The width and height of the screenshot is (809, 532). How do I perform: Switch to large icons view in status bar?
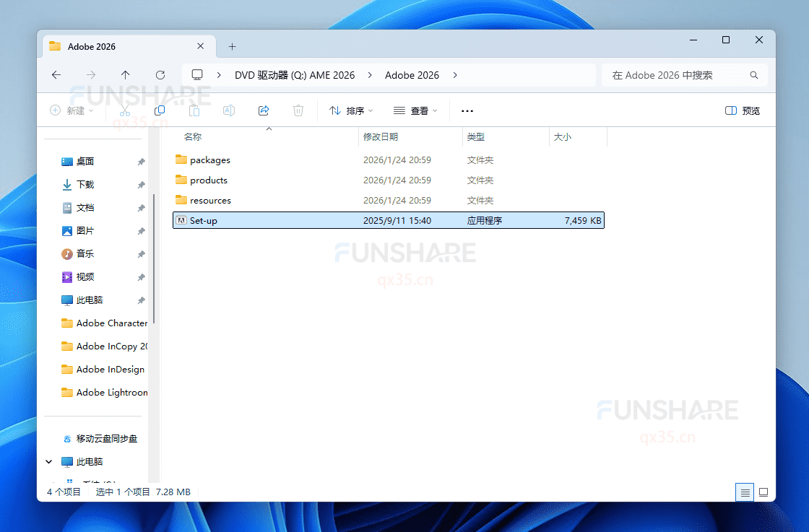[x=763, y=492]
